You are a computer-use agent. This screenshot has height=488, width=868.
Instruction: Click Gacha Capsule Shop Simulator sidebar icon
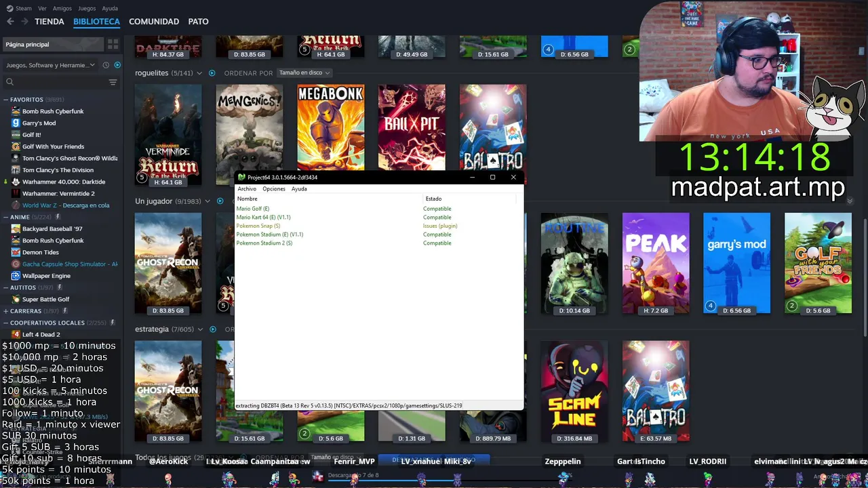click(x=16, y=264)
